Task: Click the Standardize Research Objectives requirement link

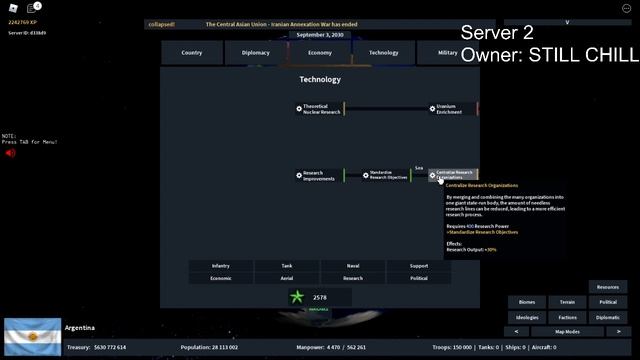Action: click(482, 232)
